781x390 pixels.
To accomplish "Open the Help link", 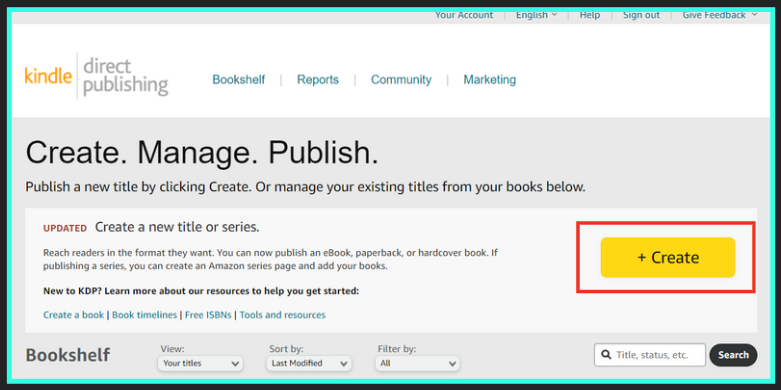I will tap(590, 15).
